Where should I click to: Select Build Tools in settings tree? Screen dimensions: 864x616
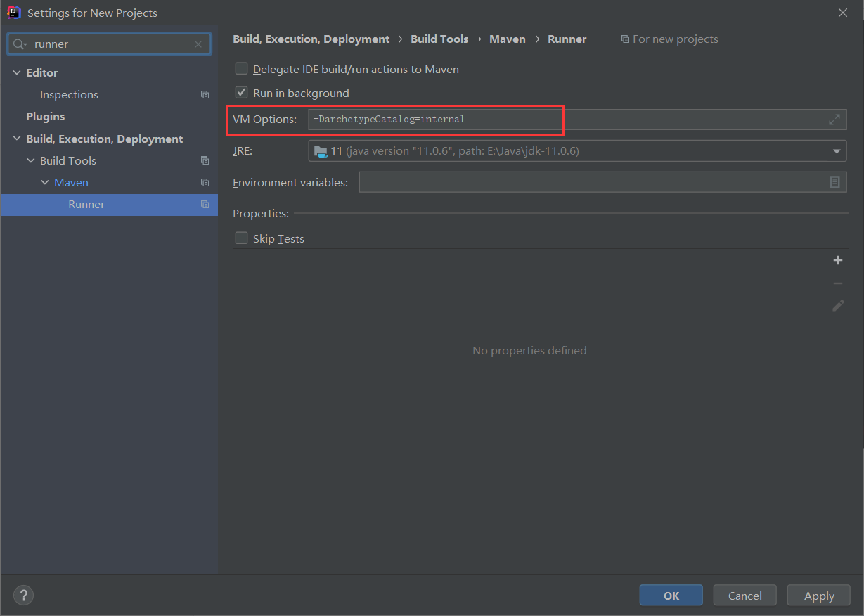coord(68,161)
